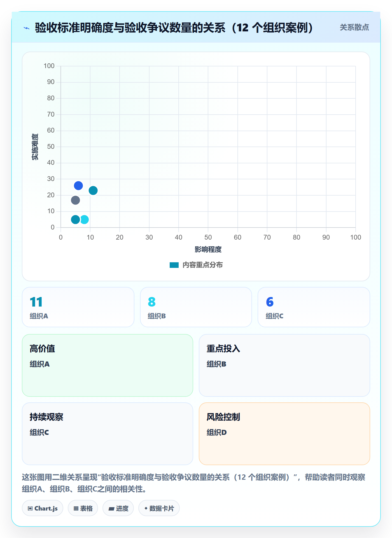This screenshot has height=538, width=392.
Task: Click the 内容重点分布 legend label
Action: pyautogui.click(x=202, y=265)
